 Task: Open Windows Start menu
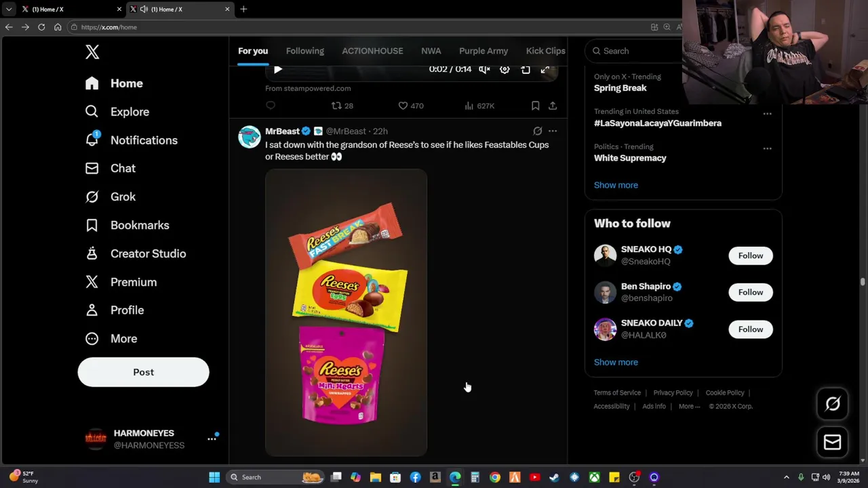tap(214, 477)
